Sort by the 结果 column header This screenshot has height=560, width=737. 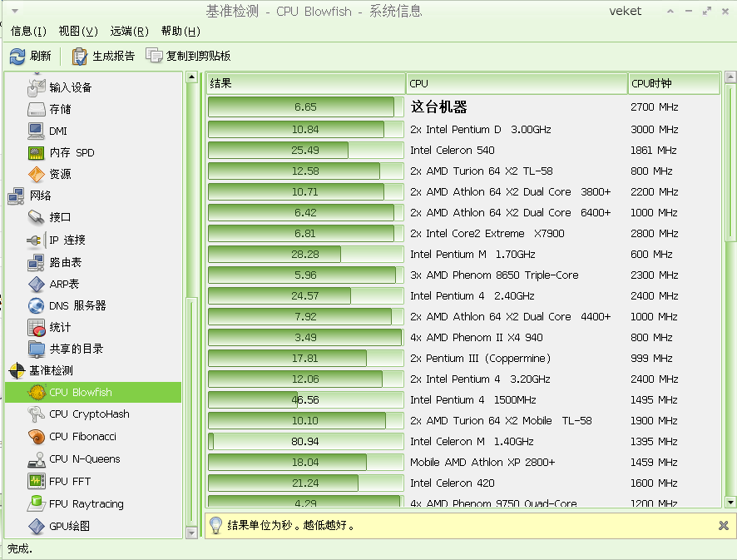306,84
